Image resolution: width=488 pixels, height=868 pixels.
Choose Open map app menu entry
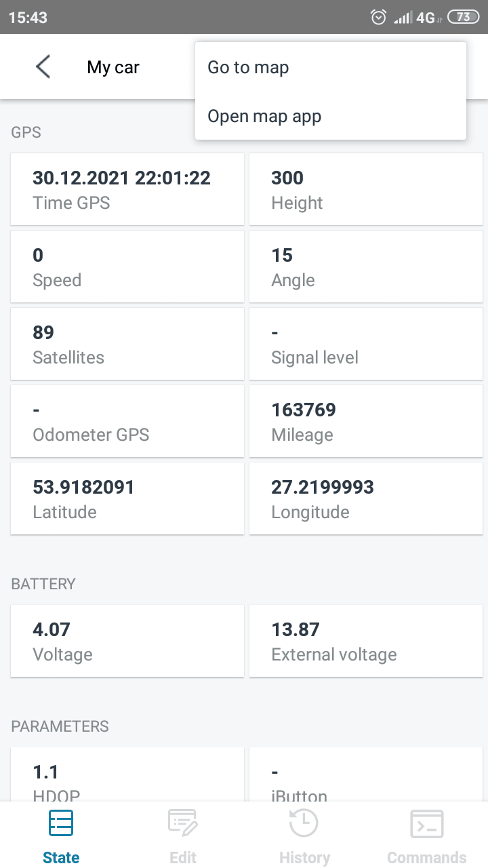(331, 116)
